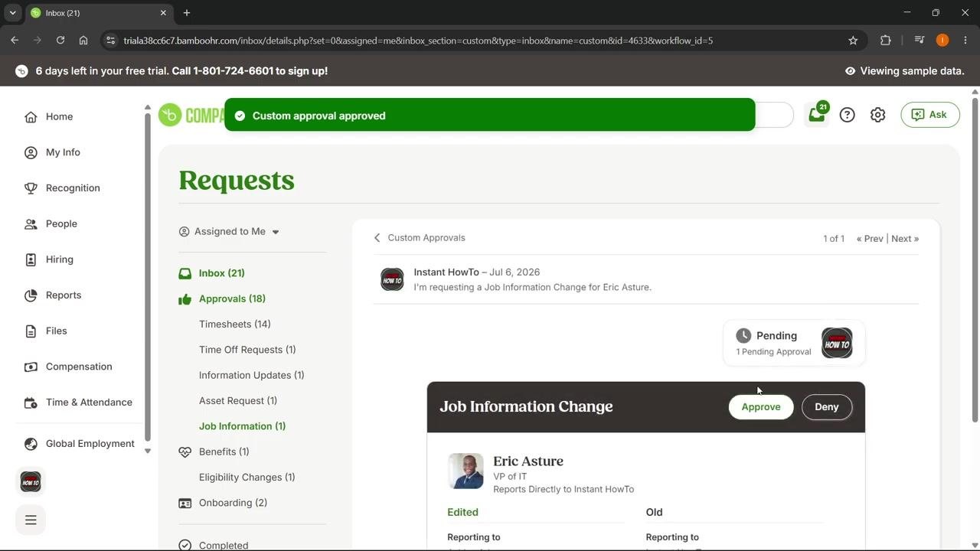The height and width of the screenshot is (551, 980).
Task: Select Job Information (1)
Action: tap(242, 426)
